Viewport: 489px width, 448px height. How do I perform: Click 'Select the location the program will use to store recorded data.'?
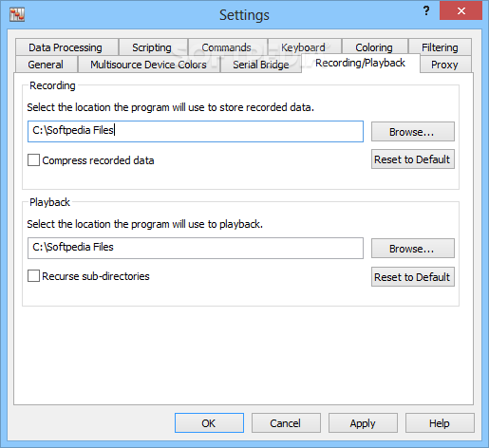coord(170,107)
